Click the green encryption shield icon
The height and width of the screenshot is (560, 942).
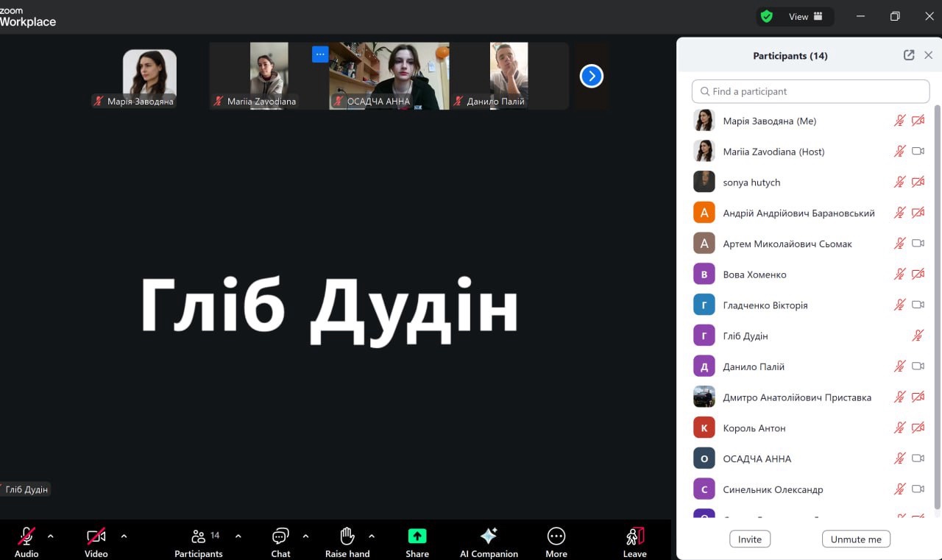click(x=767, y=16)
